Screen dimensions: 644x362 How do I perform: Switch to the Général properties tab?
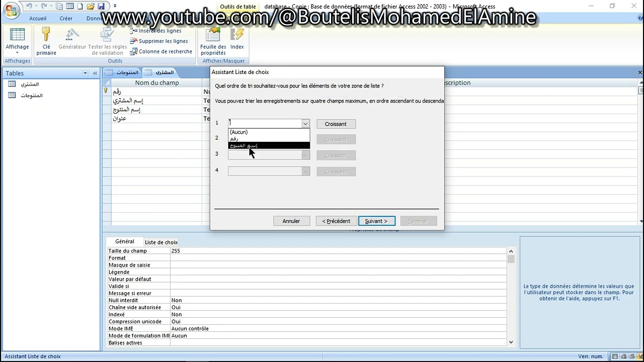(125, 241)
